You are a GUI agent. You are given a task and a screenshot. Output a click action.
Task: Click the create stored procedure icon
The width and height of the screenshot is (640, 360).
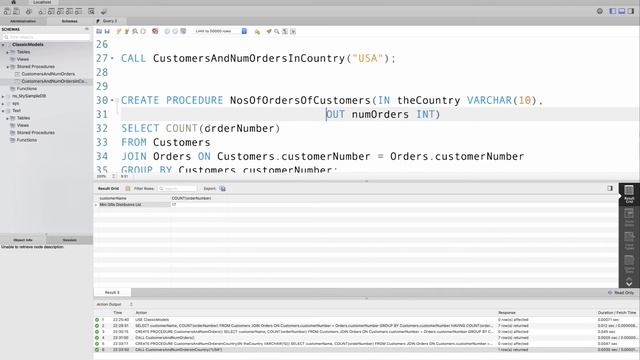coord(69,11)
